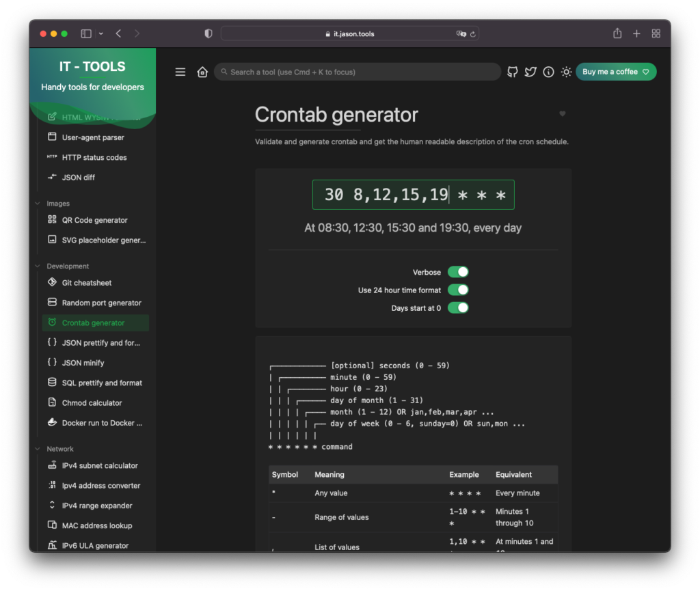Select Chmod calculator in sidebar
Screen dimensions: 700x591
[x=96, y=403]
